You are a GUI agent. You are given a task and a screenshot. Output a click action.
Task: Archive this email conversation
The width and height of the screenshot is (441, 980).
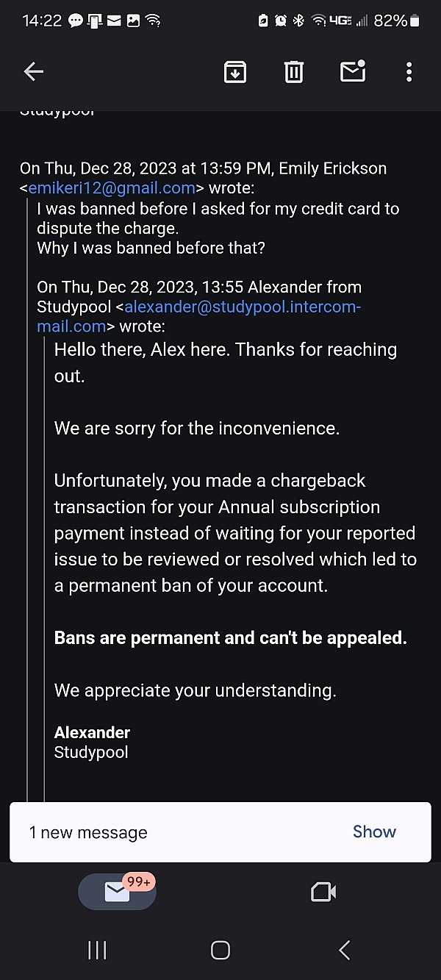tap(235, 71)
